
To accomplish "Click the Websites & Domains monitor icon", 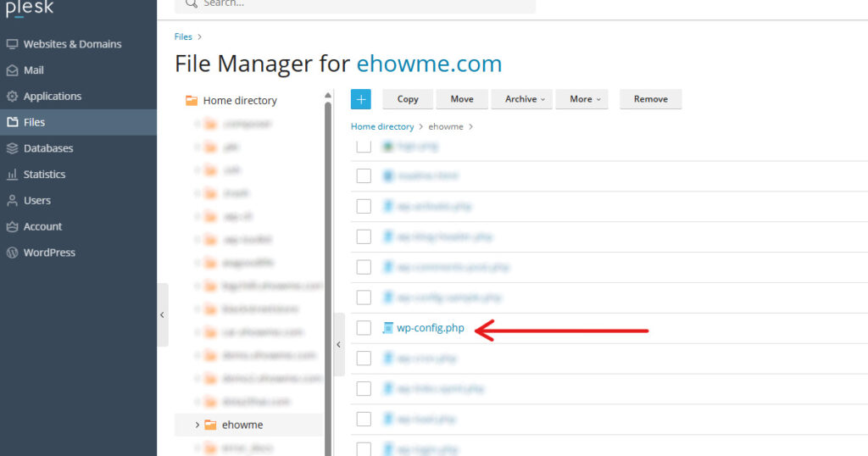I will coord(12,44).
